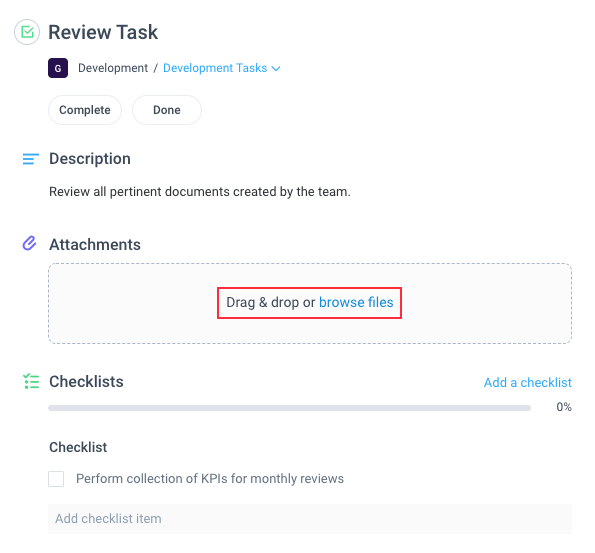Click the Description lines icon

(x=31, y=159)
